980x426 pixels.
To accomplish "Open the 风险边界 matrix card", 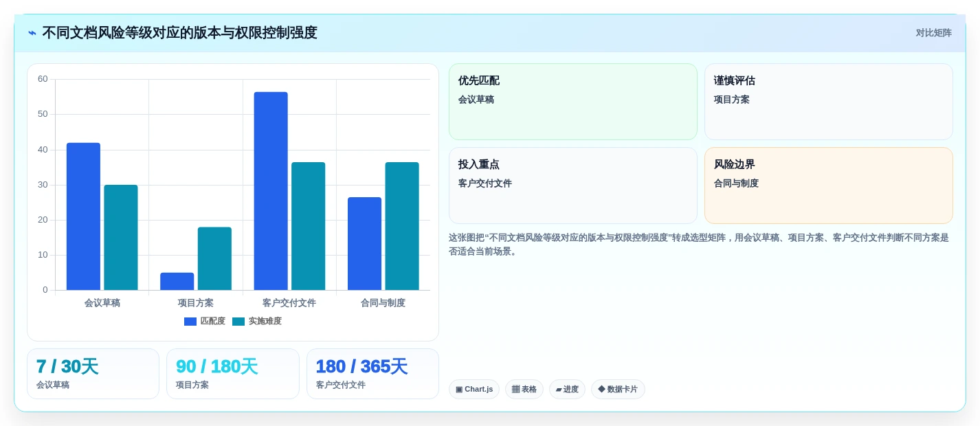I will pyautogui.click(x=829, y=186).
